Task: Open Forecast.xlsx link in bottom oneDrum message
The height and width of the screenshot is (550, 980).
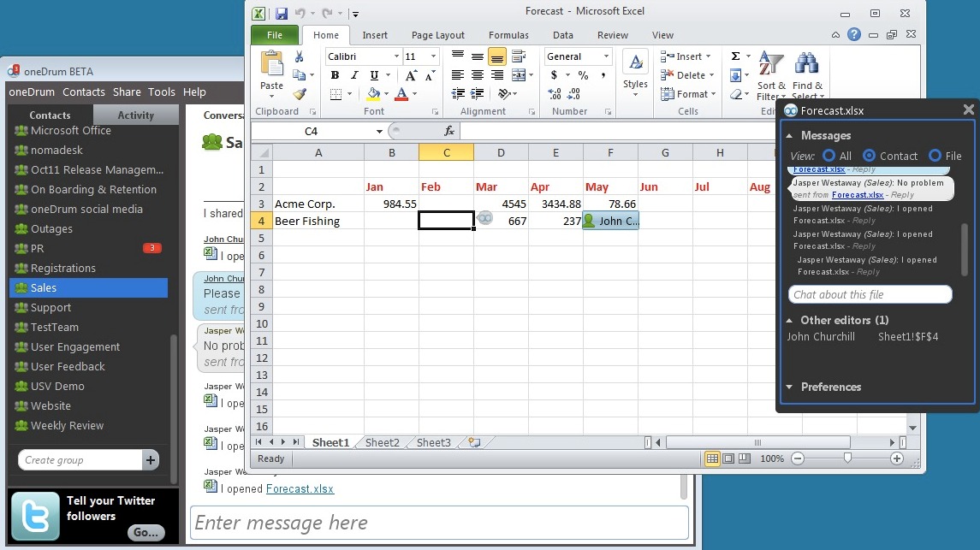Action: pos(300,488)
